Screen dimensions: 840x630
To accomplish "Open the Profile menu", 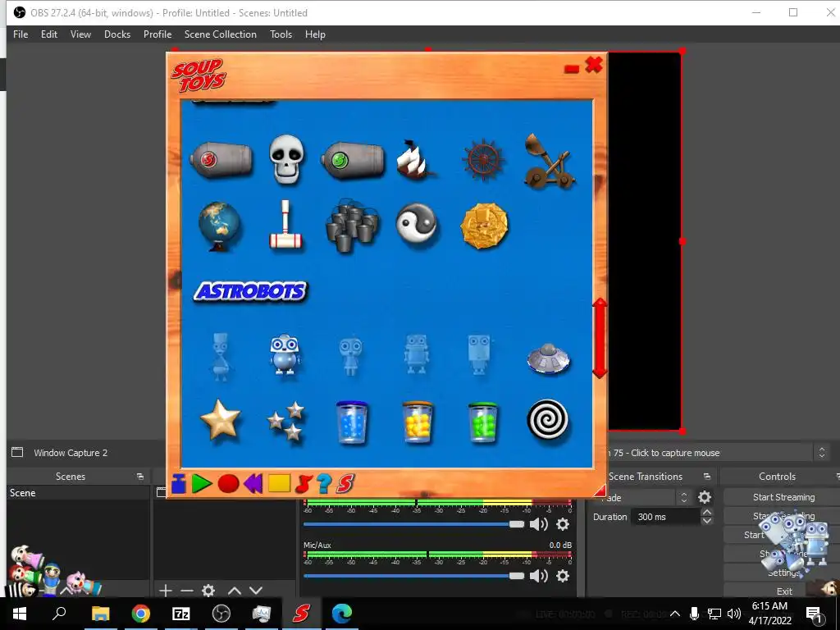I will tap(157, 34).
